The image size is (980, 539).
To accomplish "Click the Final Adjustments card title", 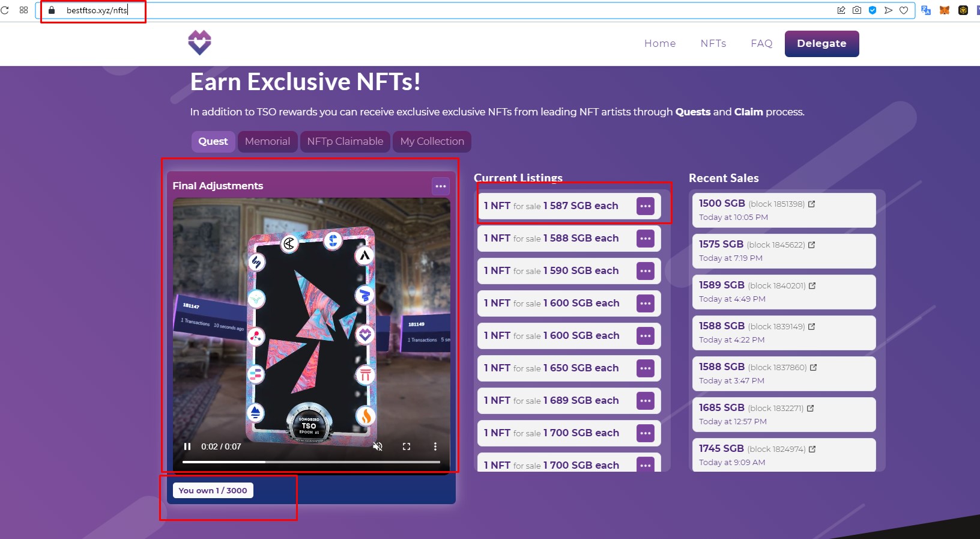I will [x=218, y=186].
